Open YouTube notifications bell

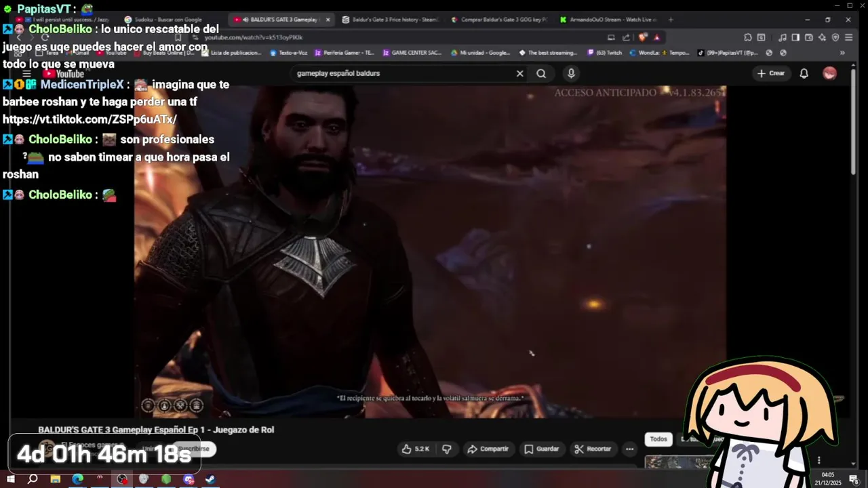click(804, 73)
